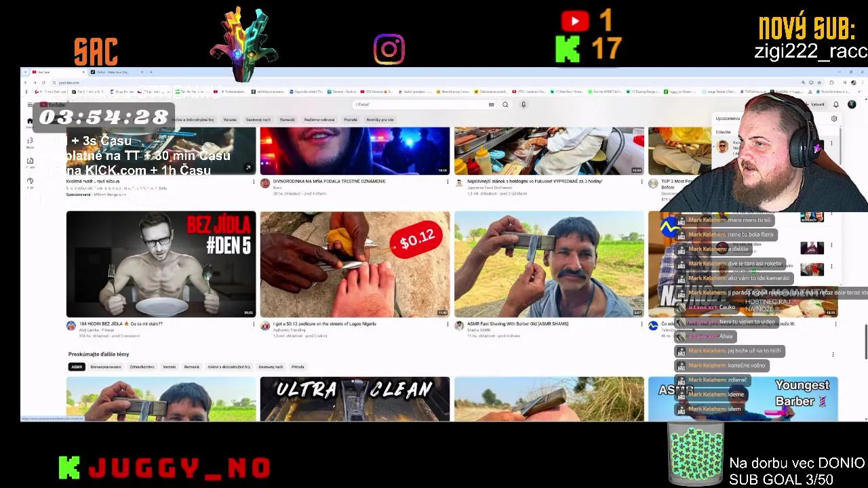868x488 pixels.
Task: Open the Instagram icon in stream overlay
Action: pos(389,49)
